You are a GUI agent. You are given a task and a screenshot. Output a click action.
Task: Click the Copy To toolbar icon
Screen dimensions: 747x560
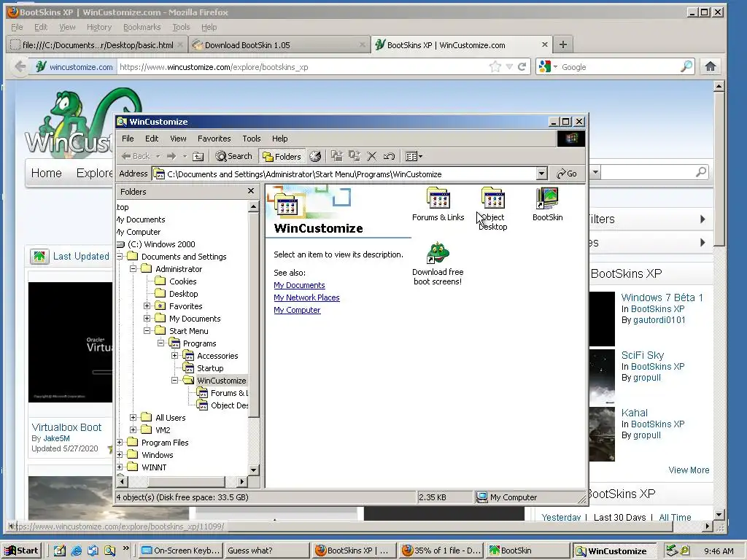pyautogui.click(x=355, y=156)
